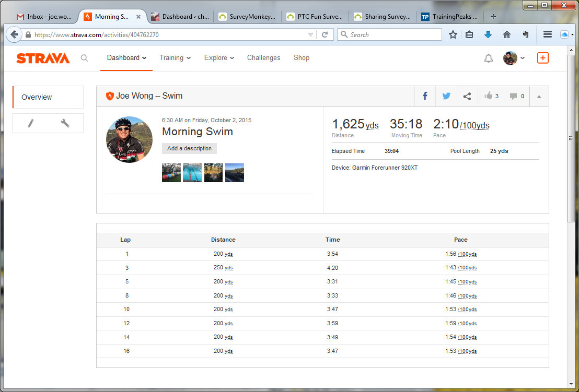Select the Overview sidebar item
Screen dimensions: 579x392
tap(48, 97)
